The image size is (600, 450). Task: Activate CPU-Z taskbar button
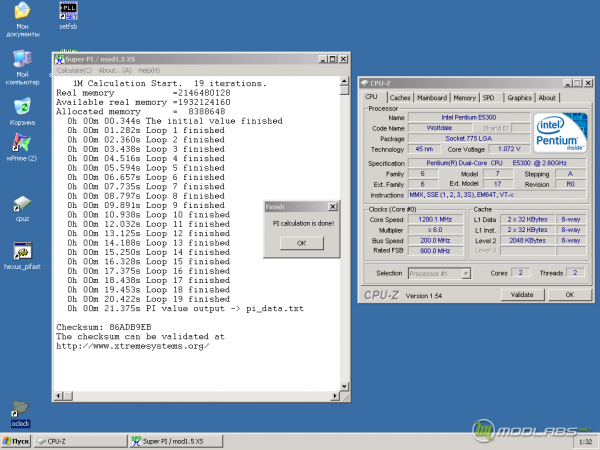click(x=80, y=441)
